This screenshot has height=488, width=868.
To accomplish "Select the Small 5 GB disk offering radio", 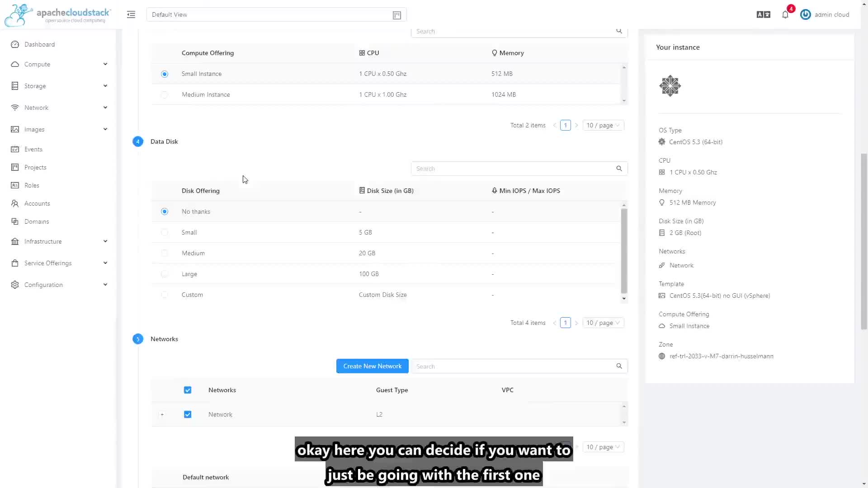I will tap(165, 232).
